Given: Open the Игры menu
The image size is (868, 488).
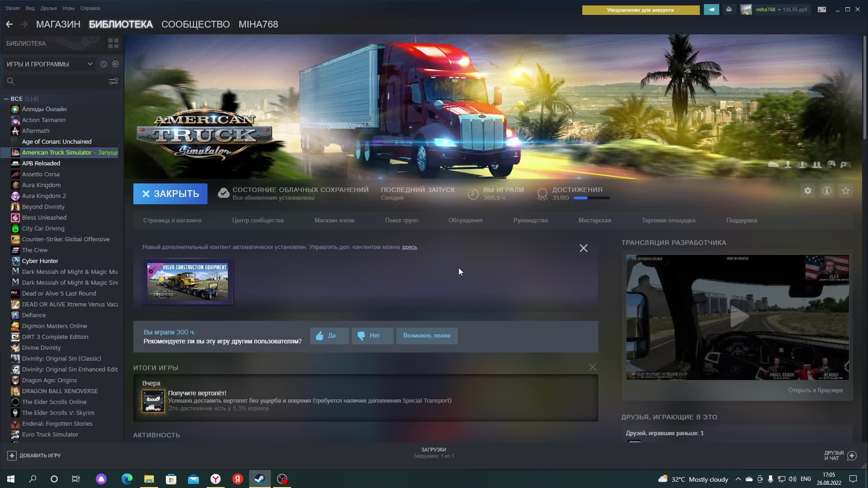Looking at the screenshot, I should coord(68,8).
